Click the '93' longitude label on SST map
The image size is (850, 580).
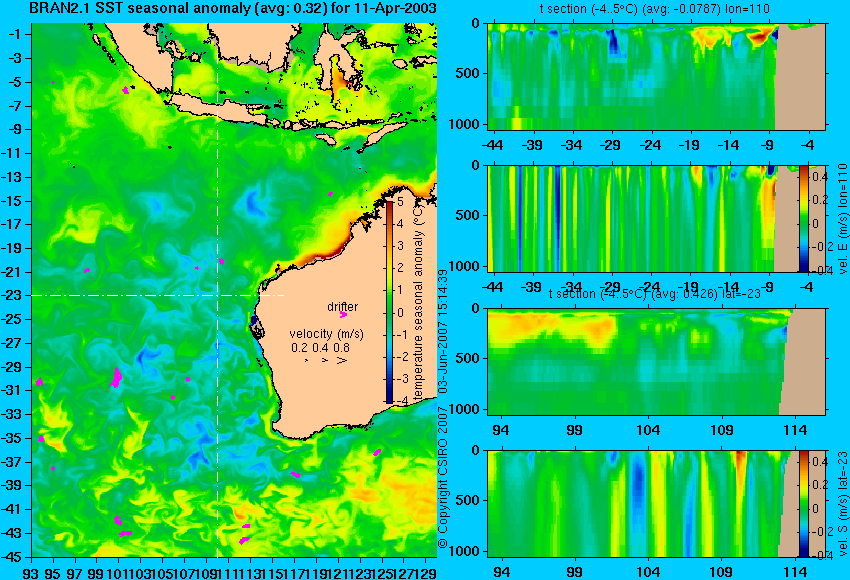pos(32,572)
